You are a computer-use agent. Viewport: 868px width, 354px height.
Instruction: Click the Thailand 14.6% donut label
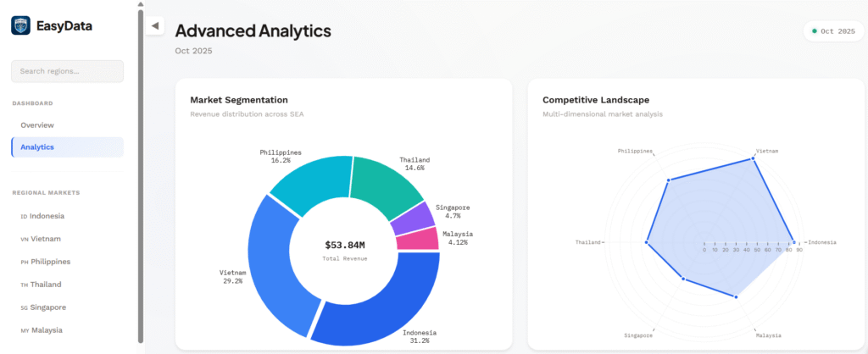click(x=415, y=163)
